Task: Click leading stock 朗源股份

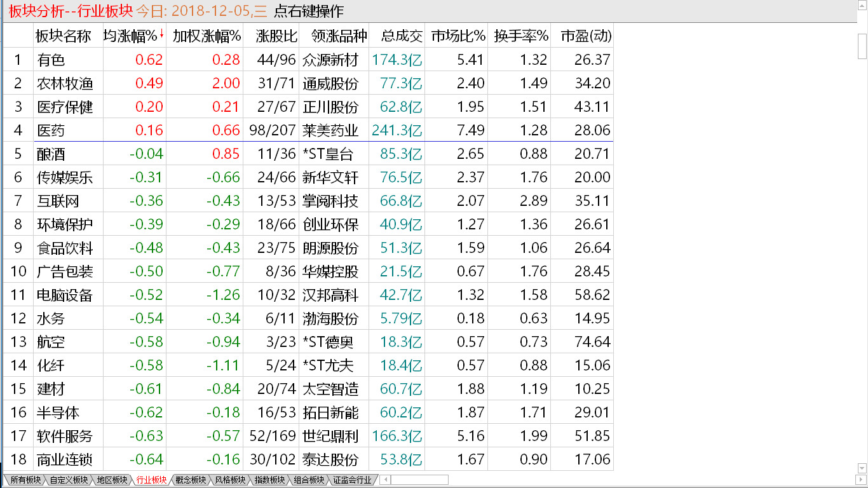Action: coord(330,248)
